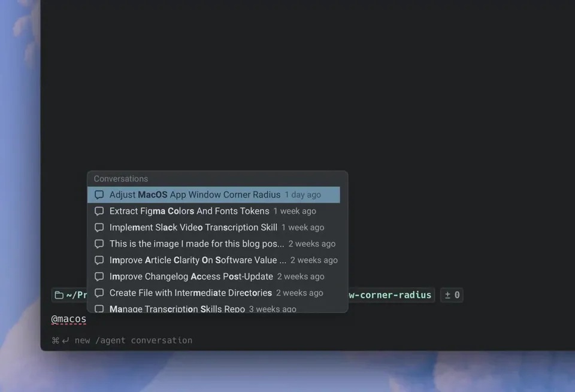Image resolution: width=575 pixels, height=392 pixels.
Task: Click the Conversations section header
Action: point(121,179)
